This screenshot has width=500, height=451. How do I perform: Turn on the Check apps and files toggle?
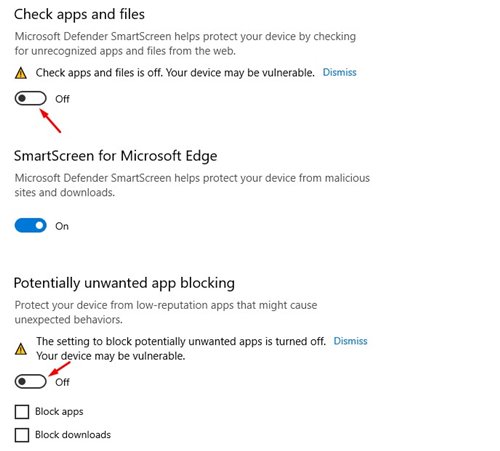point(30,98)
